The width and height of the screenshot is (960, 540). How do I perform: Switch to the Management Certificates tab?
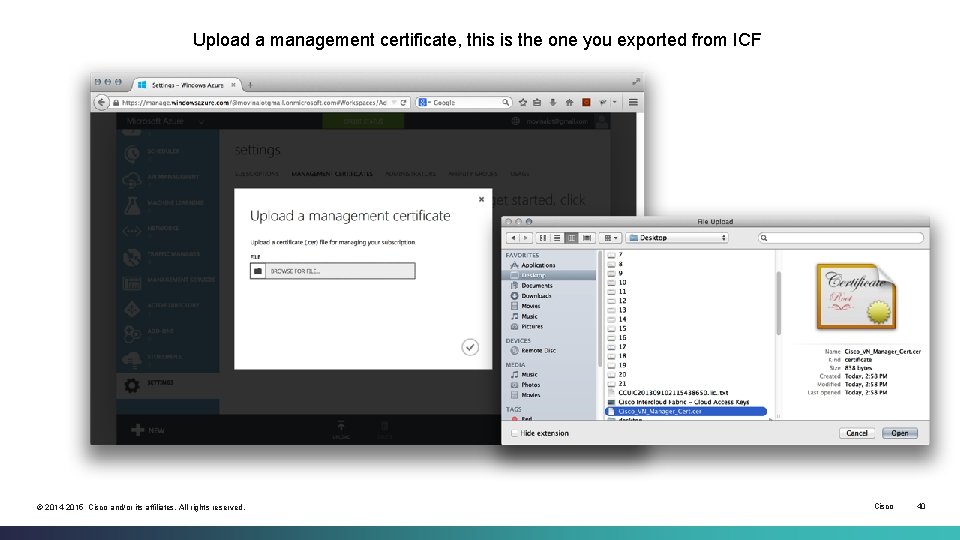coord(332,174)
